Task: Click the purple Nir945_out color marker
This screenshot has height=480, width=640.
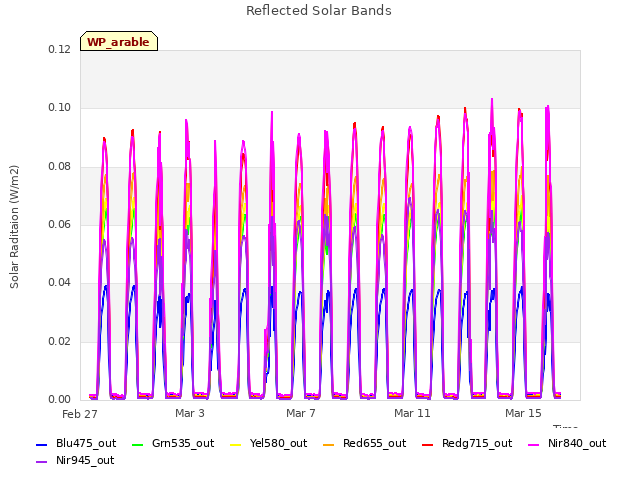Action: (x=42, y=462)
